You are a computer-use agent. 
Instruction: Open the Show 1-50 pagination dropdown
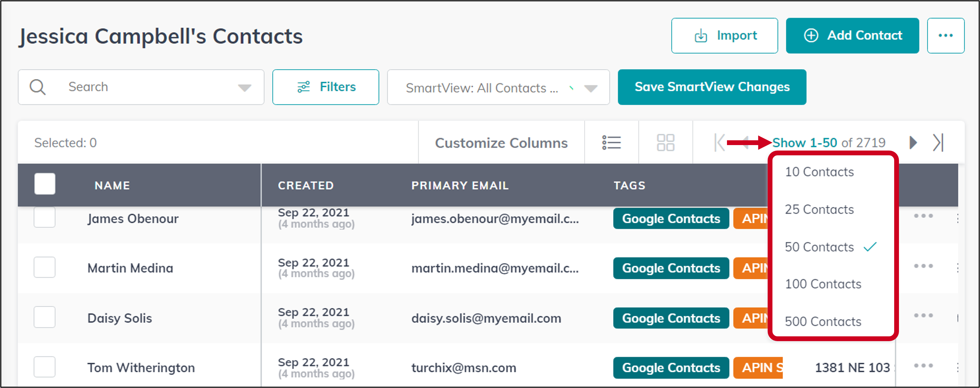coord(805,143)
